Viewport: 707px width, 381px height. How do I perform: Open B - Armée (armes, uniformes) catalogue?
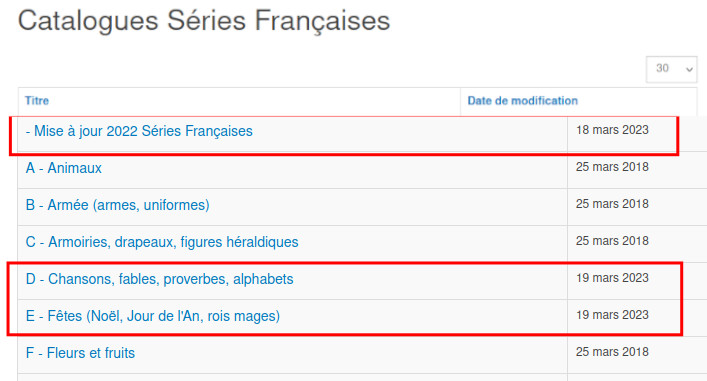[117, 205]
